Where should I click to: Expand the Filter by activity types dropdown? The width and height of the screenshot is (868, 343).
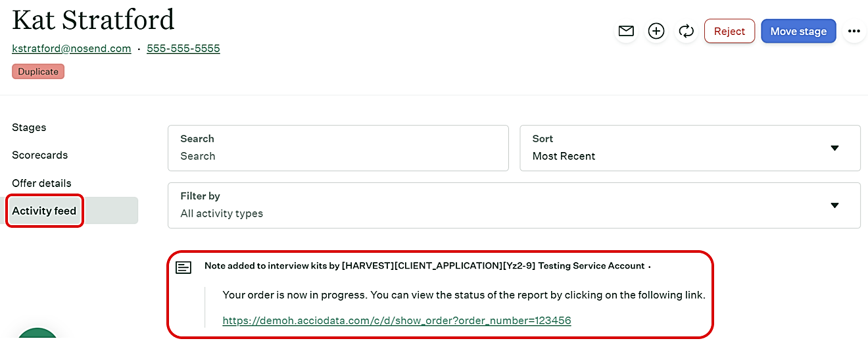coord(514,205)
